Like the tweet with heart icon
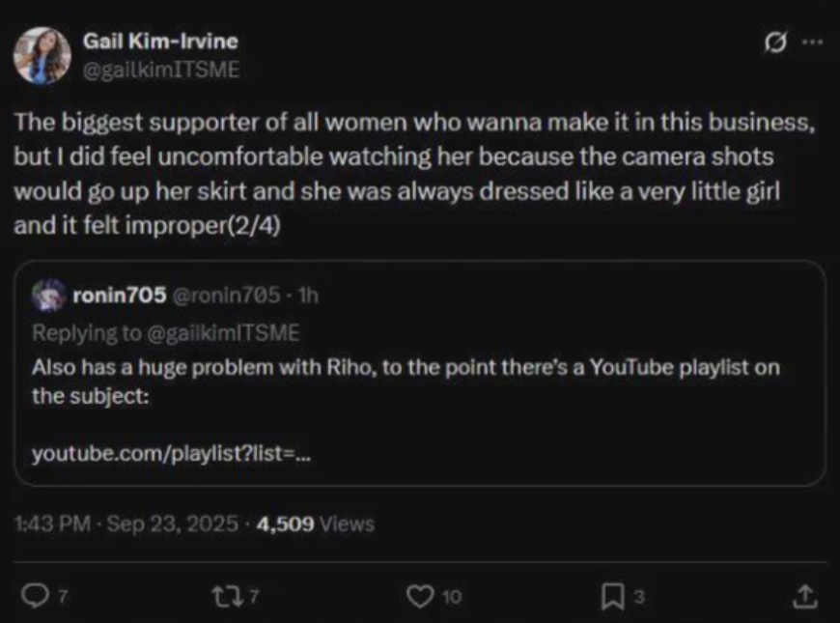840x623 pixels. (x=421, y=596)
